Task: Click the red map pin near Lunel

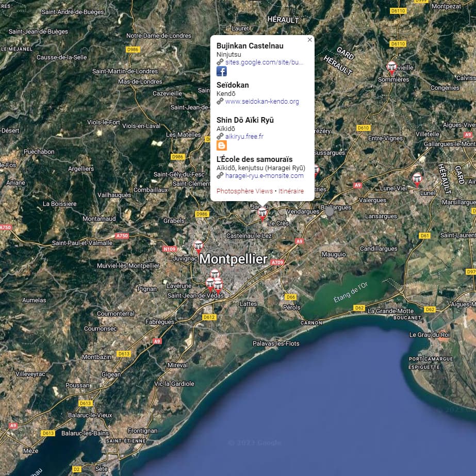Action: 417,179
